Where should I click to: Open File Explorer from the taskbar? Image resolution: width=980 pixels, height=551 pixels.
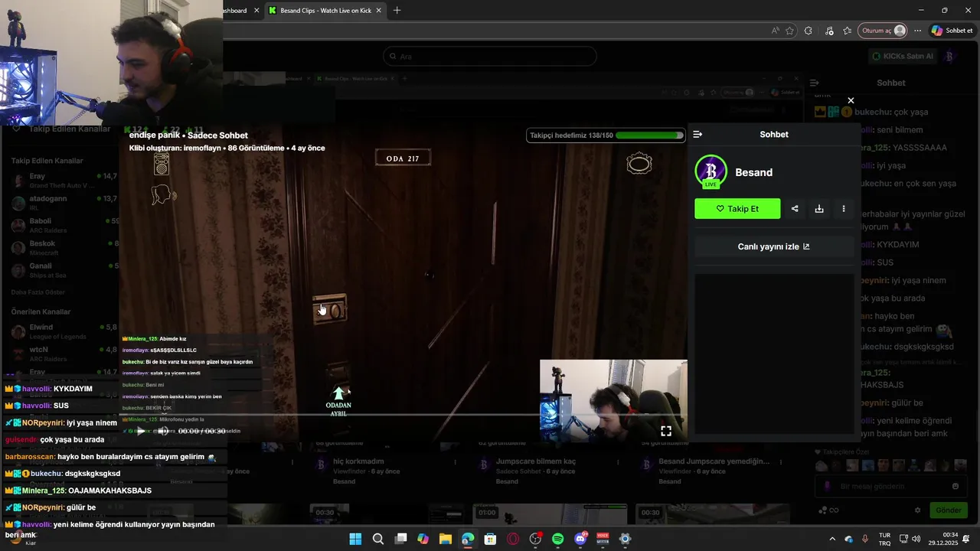point(446,539)
